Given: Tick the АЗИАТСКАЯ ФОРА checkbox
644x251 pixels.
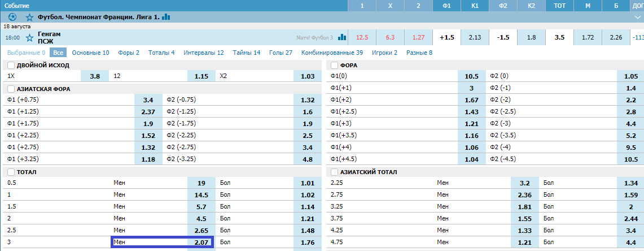Looking at the screenshot, I should click(x=11, y=89).
